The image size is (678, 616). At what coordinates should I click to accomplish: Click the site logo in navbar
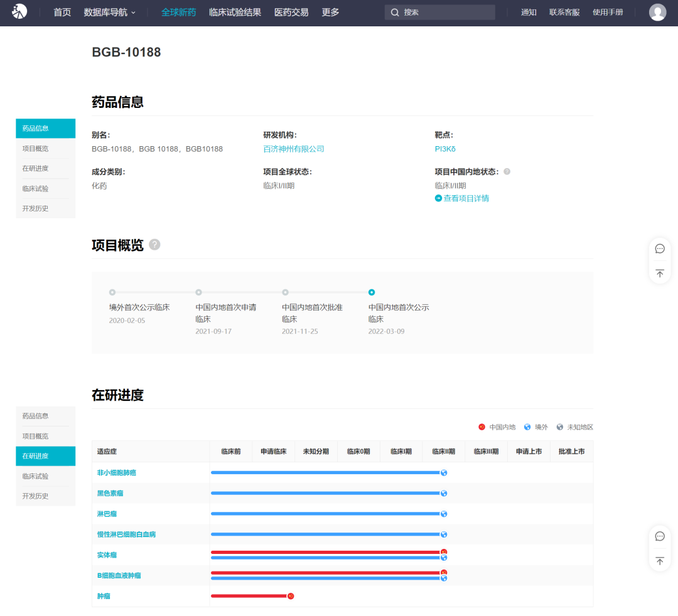[19, 12]
